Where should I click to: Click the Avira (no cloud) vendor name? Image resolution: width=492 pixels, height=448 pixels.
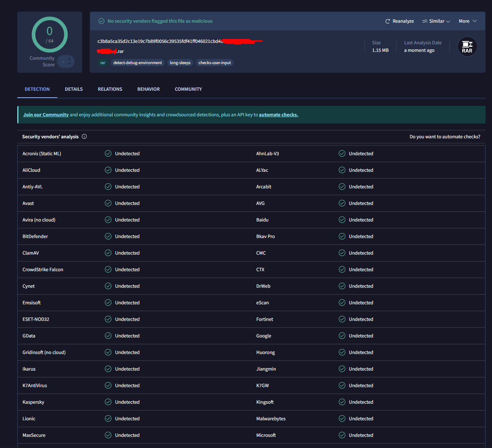[39, 220]
